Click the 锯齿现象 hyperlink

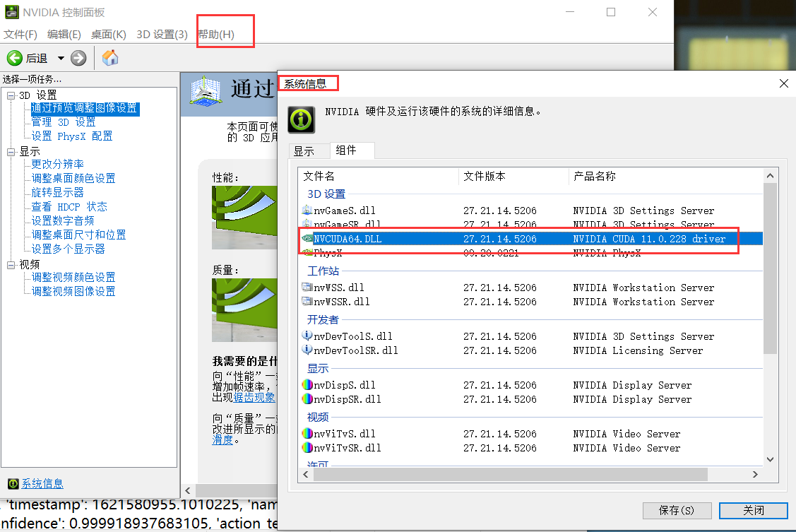pyautogui.click(x=254, y=398)
